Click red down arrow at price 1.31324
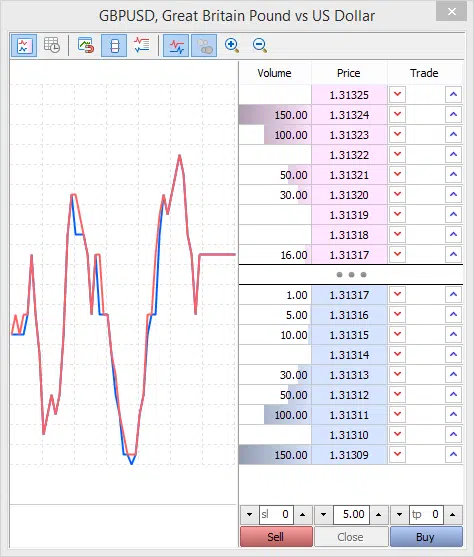Screen dimensions: 474x557 point(397,114)
